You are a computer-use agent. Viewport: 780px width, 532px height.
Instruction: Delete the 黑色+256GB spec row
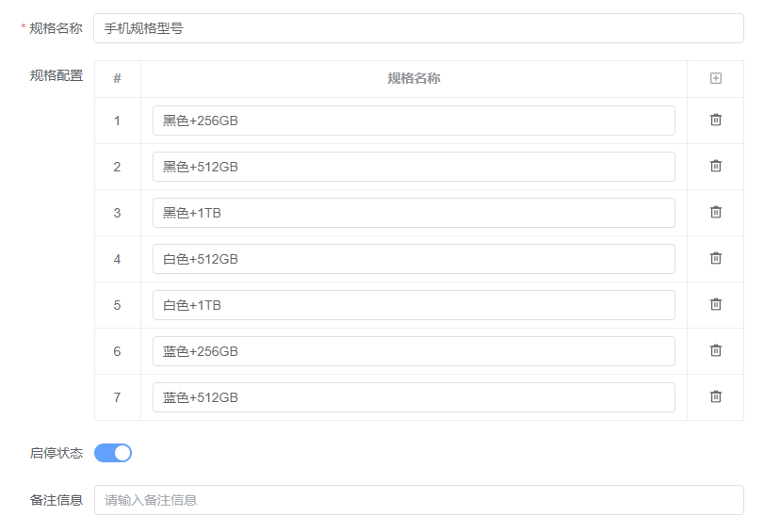pyautogui.click(x=715, y=120)
